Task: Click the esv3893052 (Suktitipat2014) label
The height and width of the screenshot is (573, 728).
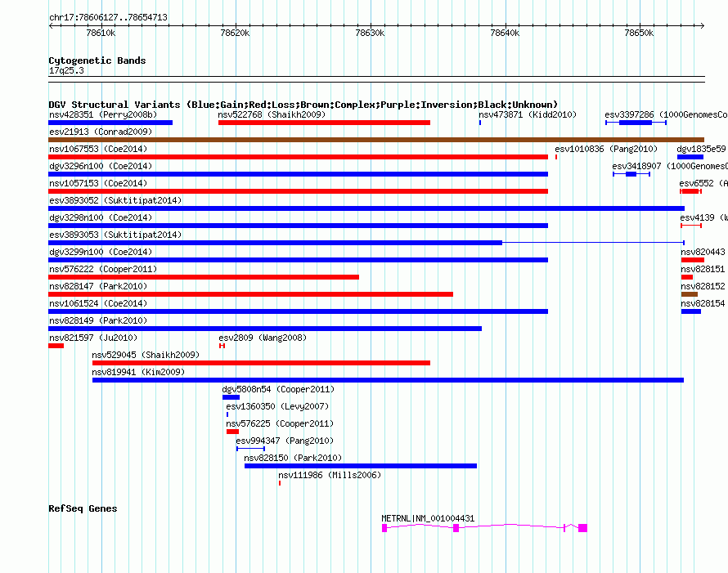Action: click(115, 200)
